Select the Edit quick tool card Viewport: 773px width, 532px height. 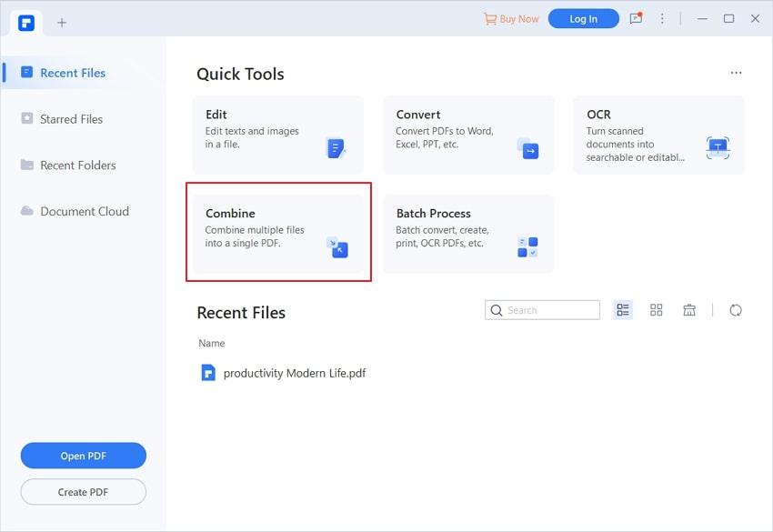pyautogui.click(x=278, y=135)
